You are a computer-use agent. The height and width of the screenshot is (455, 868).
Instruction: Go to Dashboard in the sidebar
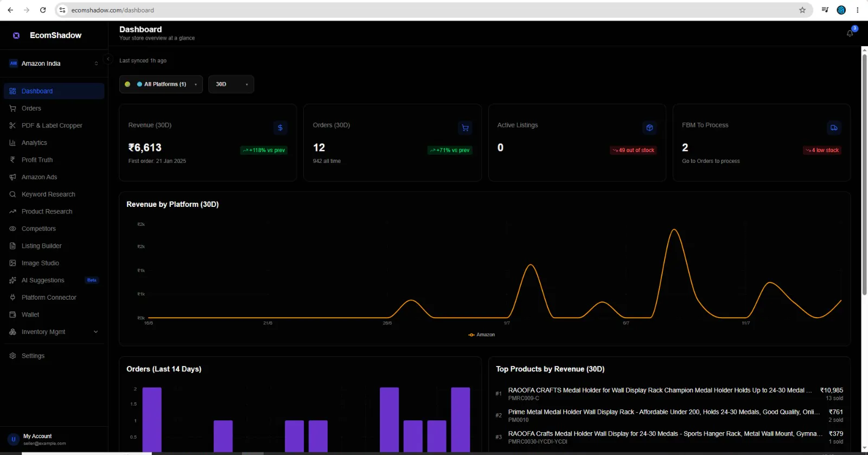pyautogui.click(x=54, y=91)
